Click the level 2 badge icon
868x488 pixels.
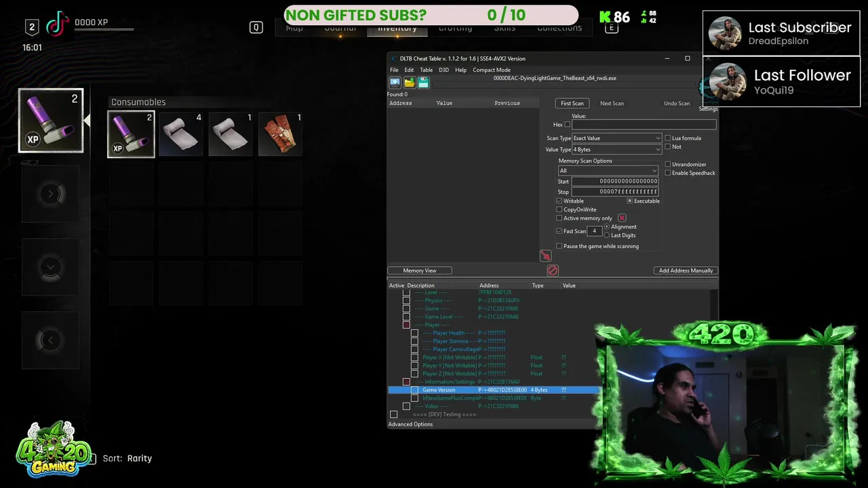point(31,26)
